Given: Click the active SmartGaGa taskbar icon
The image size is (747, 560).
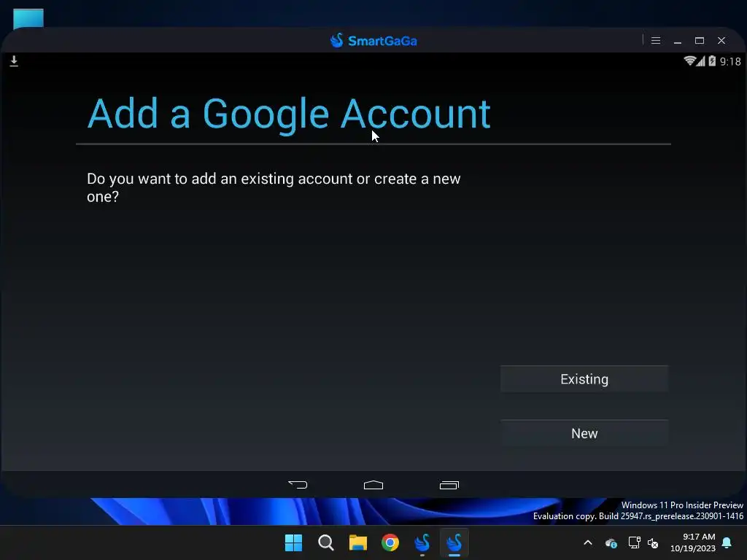Looking at the screenshot, I should point(454,542).
